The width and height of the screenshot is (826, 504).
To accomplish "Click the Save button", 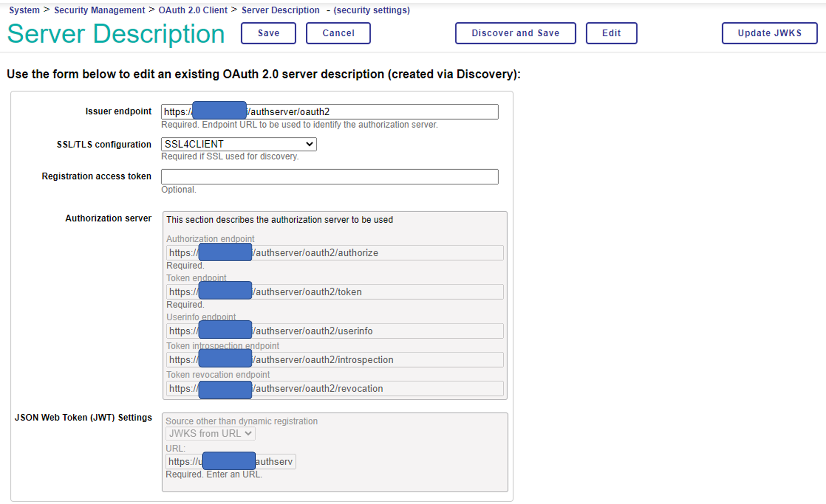I will (268, 33).
